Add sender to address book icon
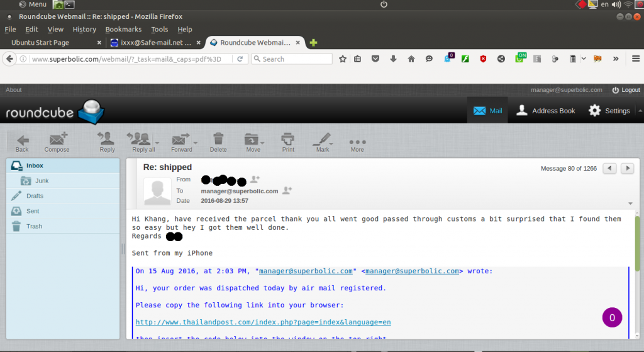The height and width of the screenshot is (352, 644). (x=255, y=179)
